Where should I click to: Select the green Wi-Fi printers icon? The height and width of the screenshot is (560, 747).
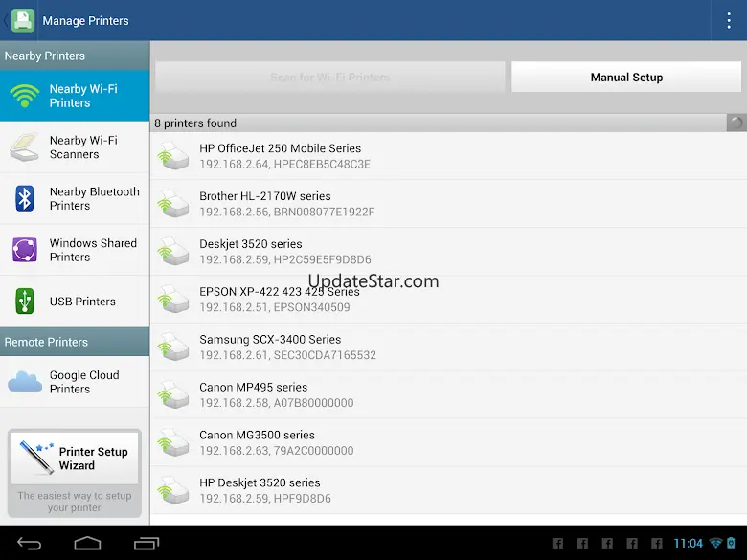coord(25,96)
